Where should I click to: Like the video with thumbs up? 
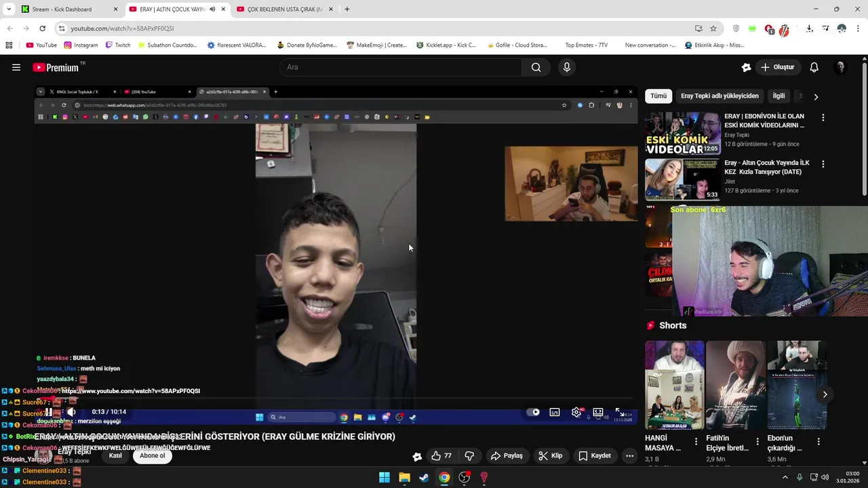441,455
